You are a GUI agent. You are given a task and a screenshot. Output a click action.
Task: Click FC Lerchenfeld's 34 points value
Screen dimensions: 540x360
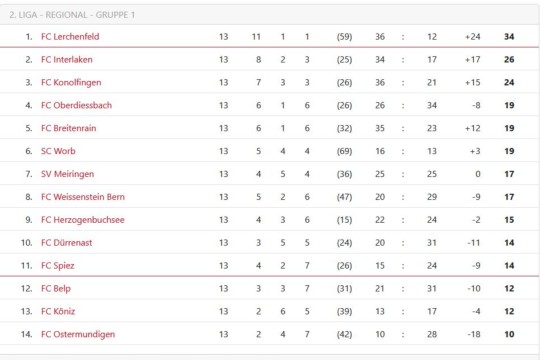[x=509, y=37]
